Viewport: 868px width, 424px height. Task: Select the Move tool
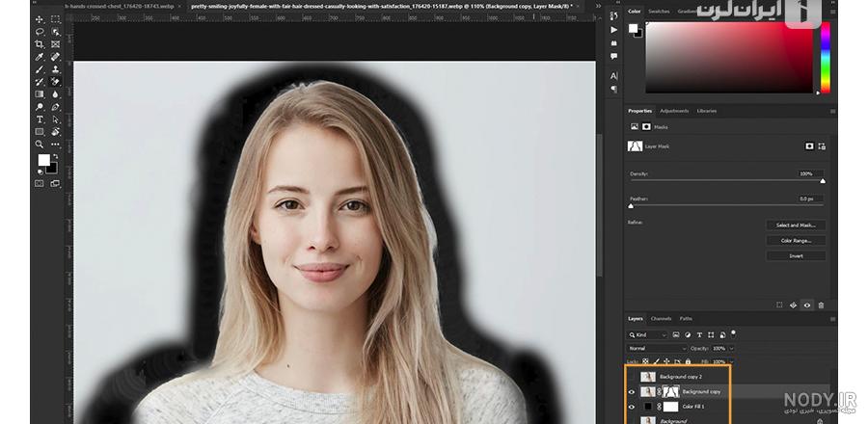[x=40, y=19]
